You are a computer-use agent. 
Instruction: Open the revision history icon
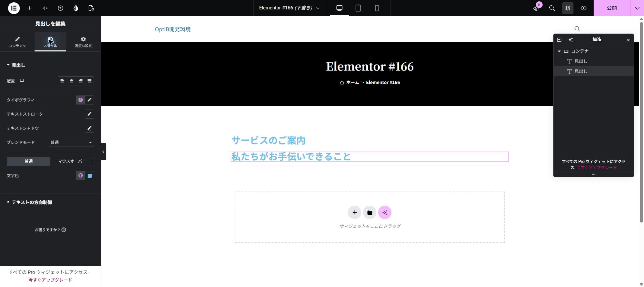60,8
